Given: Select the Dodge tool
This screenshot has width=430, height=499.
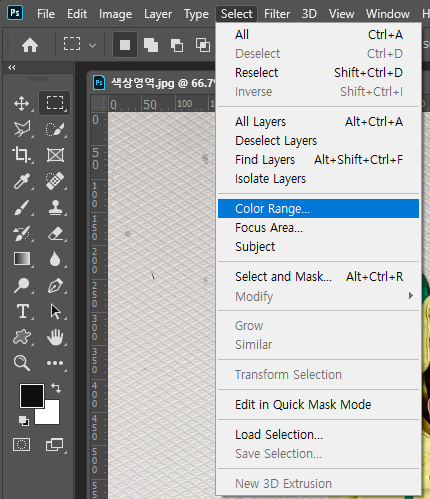Looking at the screenshot, I should coord(22,285).
